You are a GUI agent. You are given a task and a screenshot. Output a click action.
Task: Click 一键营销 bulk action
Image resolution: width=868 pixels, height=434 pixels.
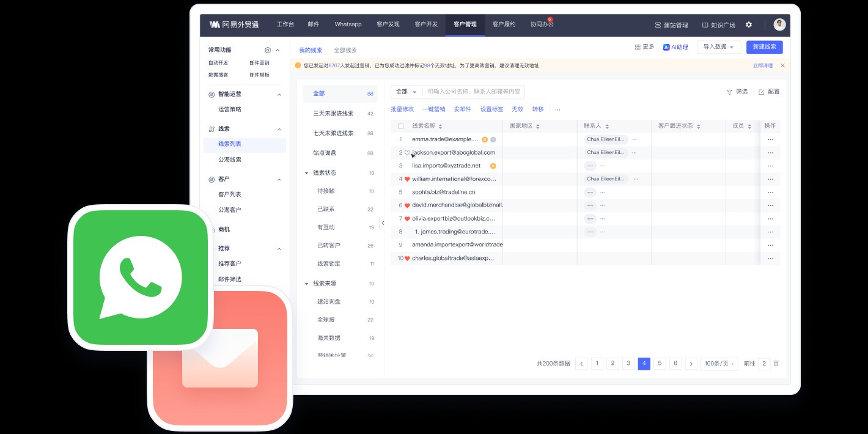(x=433, y=109)
